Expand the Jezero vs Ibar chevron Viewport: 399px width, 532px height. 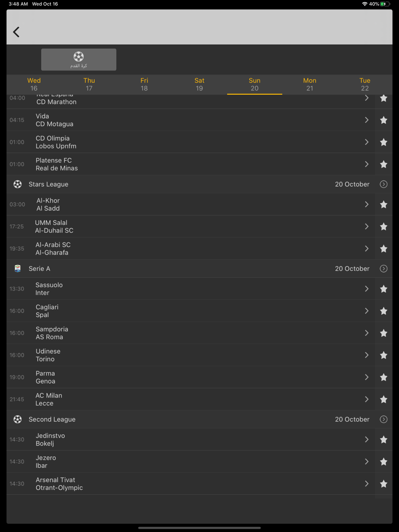pyautogui.click(x=366, y=461)
